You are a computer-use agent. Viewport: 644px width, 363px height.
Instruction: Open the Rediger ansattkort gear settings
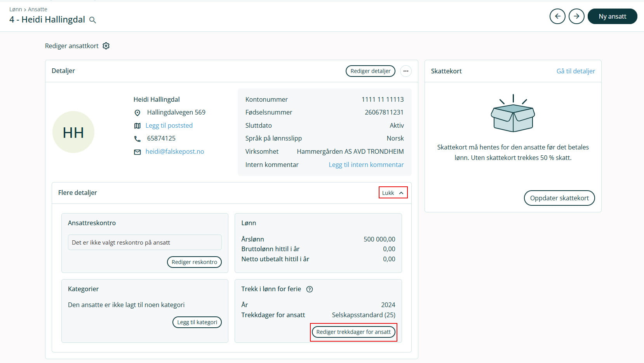[x=106, y=46]
